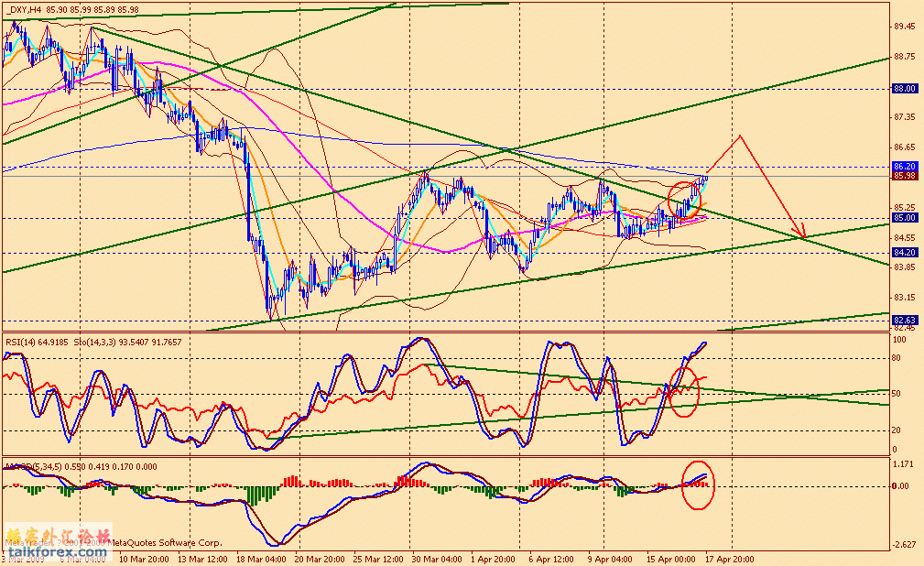Click the 84.20 horizontal line price tag

click(905, 253)
